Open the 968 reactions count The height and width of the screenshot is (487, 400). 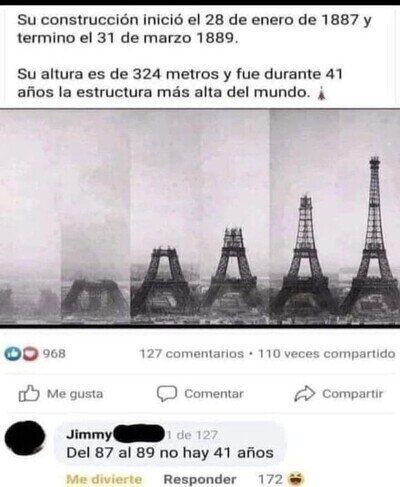click(54, 354)
